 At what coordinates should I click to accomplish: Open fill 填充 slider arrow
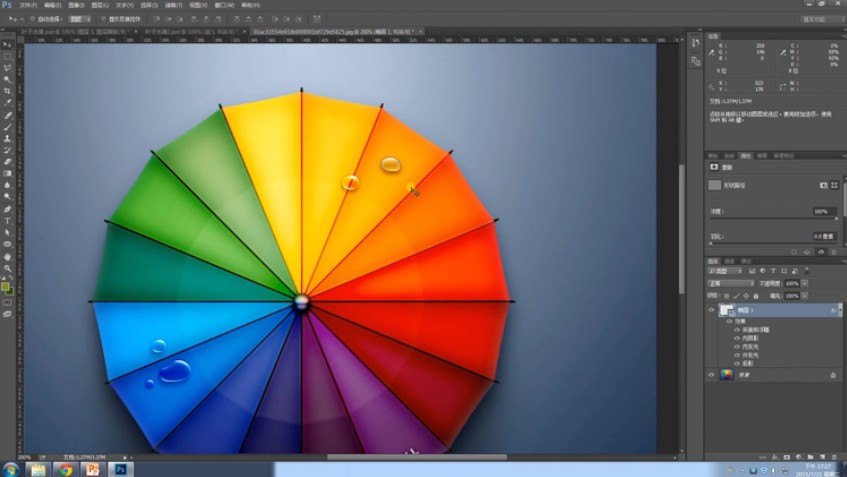804,296
